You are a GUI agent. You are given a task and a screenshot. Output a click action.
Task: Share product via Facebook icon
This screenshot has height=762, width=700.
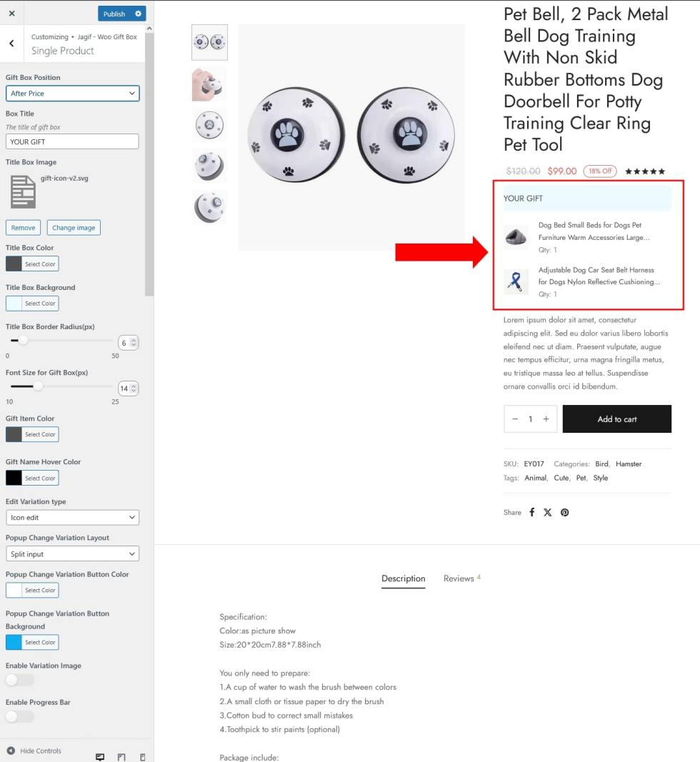532,512
